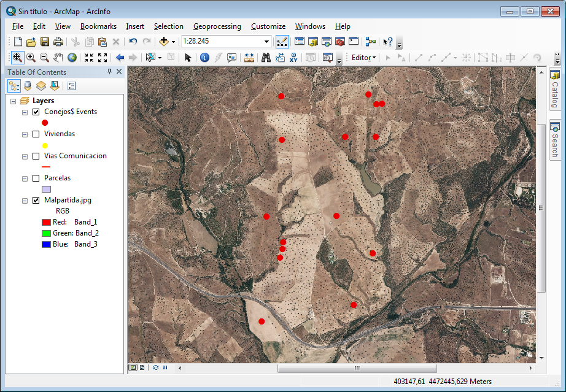Click Fixed Zoom Out arrows
This screenshot has width=566, height=392.
coord(103,57)
